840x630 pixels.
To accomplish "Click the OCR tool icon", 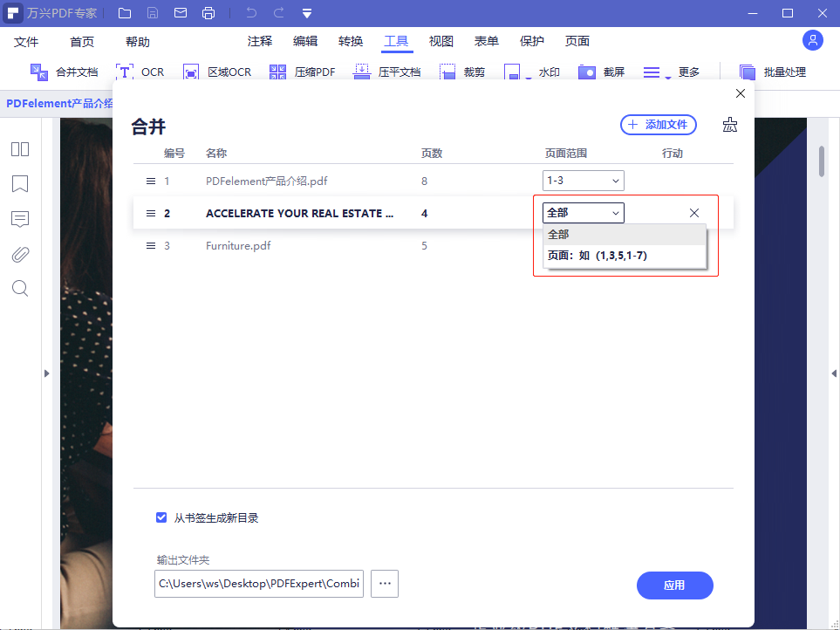I will point(125,72).
